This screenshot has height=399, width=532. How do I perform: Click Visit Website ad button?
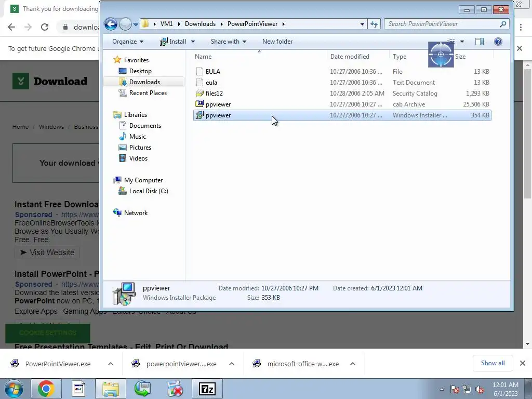click(47, 252)
